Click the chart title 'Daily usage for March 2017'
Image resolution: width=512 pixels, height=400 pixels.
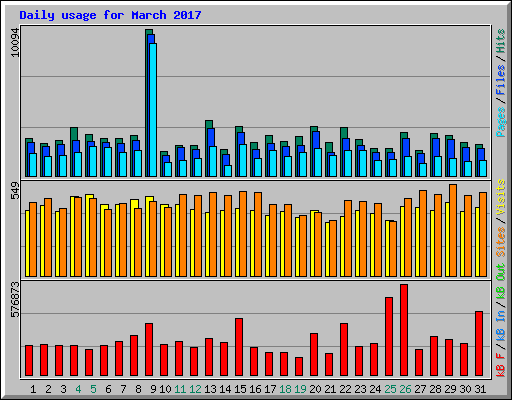[x=110, y=15]
